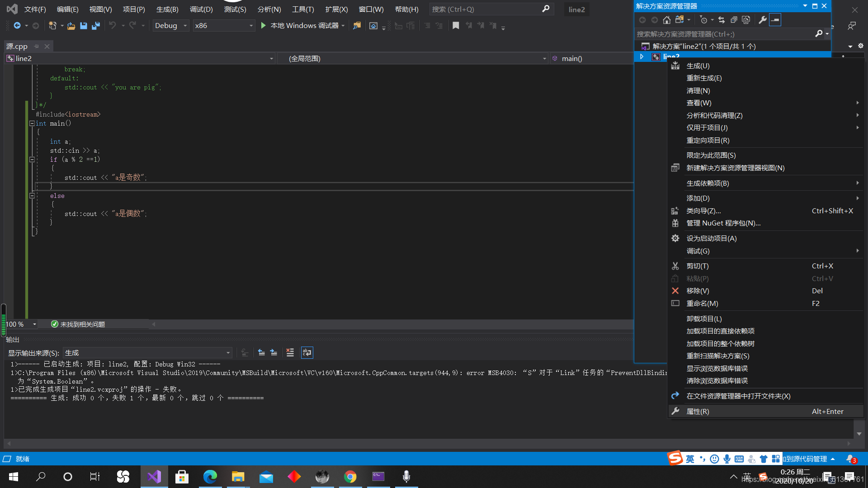Click the 搜索 (Ctrl+Q) search box
This screenshot has width=868, height=488.
point(491,9)
